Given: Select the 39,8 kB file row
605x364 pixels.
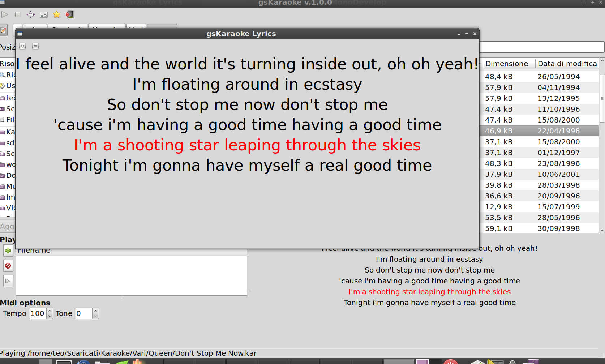Looking at the screenshot, I should click(x=539, y=185).
